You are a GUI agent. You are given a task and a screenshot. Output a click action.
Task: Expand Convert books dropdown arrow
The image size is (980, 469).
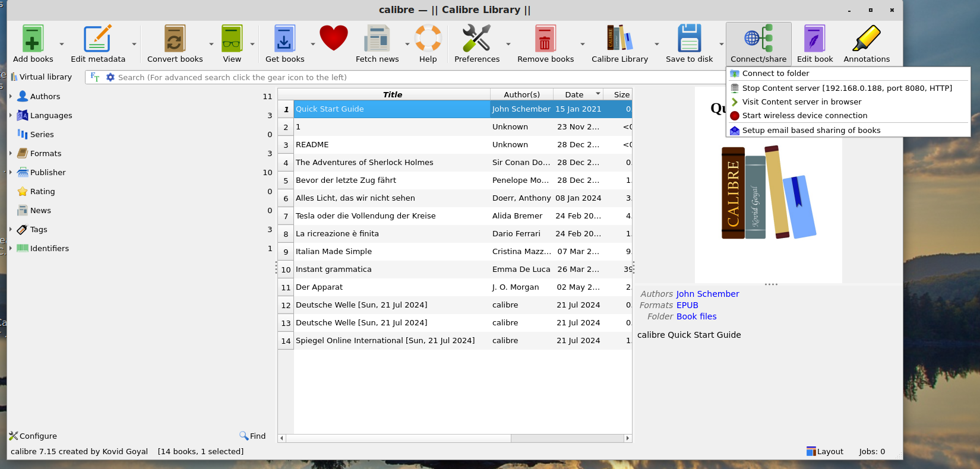211,44
